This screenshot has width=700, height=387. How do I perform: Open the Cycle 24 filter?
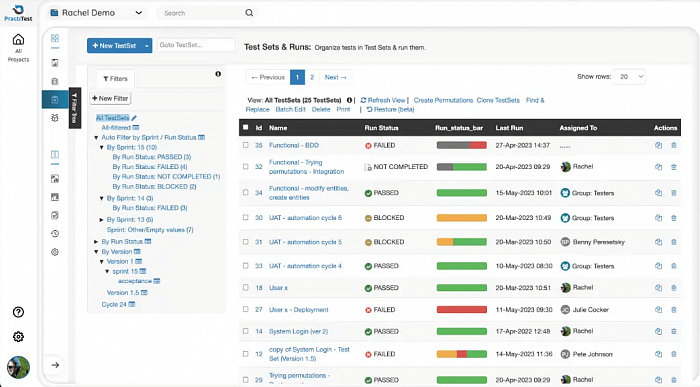pyautogui.click(x=114, y=304)
